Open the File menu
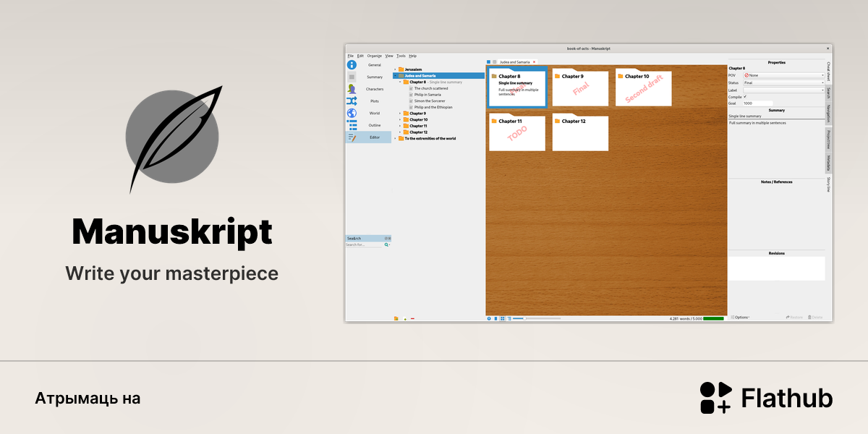The width and height of the screenshot is (868, 434). click(x=350, y=56)
